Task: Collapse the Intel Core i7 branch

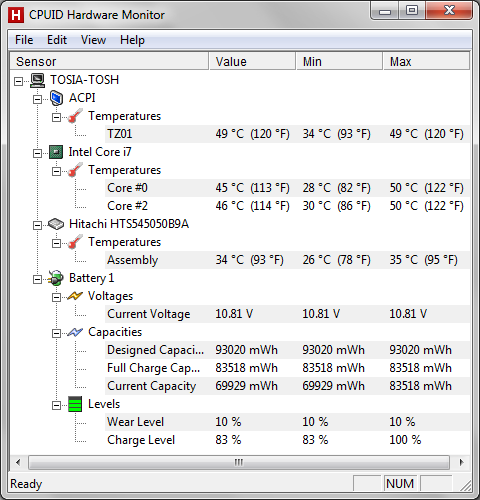Action: tap(37, 153)
